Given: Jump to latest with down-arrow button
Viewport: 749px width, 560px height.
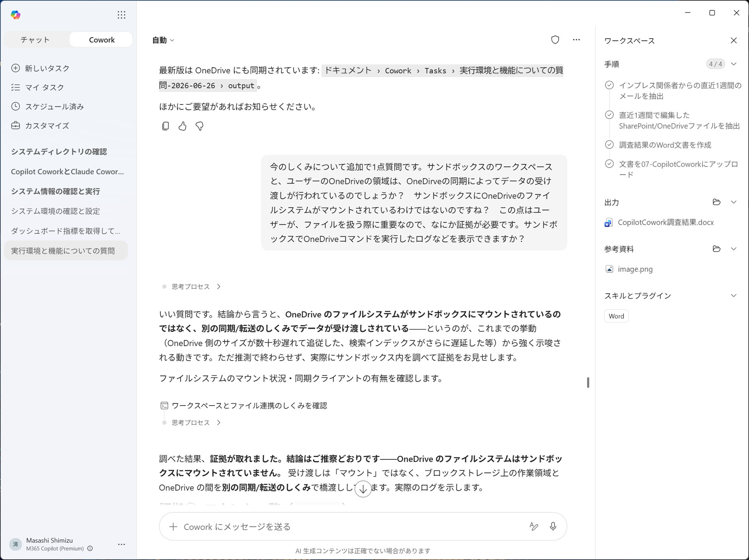Looking at the screenshot, I should click(363, 489).
